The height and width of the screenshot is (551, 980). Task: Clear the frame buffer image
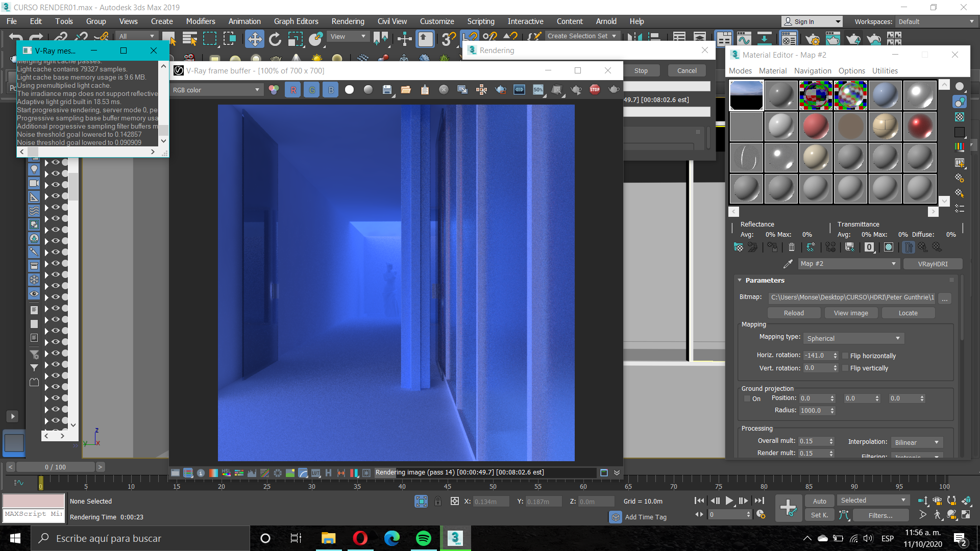444,90
